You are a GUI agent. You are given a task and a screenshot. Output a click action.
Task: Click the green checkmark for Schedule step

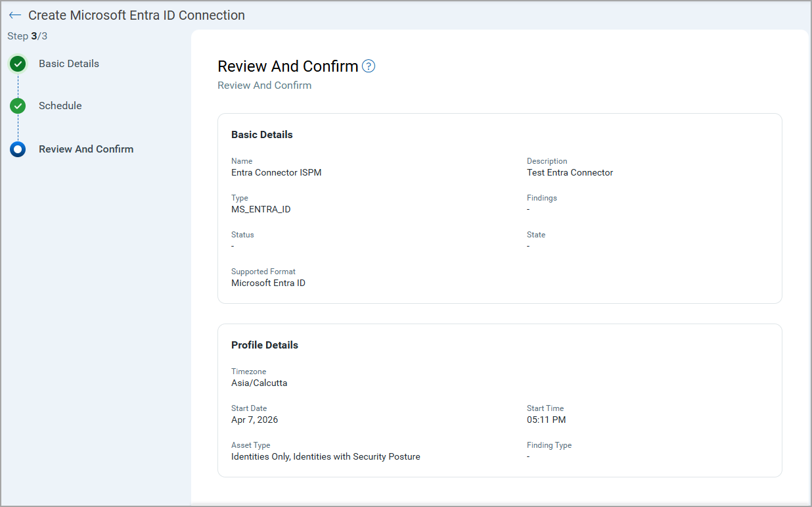click(18, 106)
